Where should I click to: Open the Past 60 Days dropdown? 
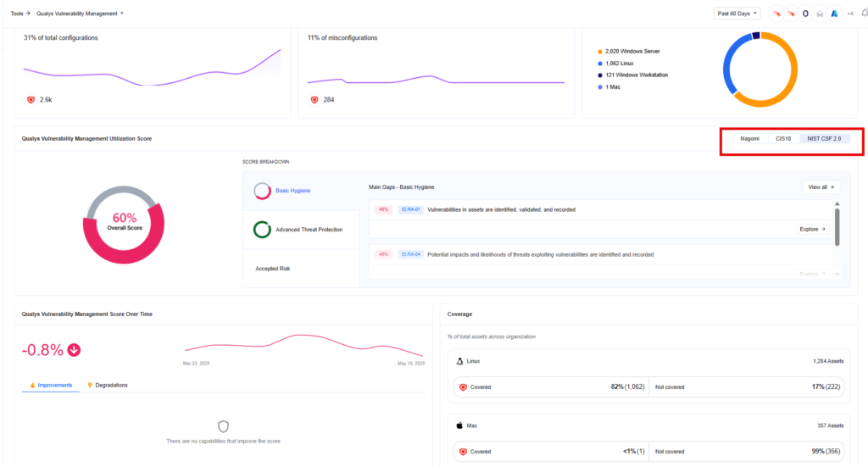(737, 14)
